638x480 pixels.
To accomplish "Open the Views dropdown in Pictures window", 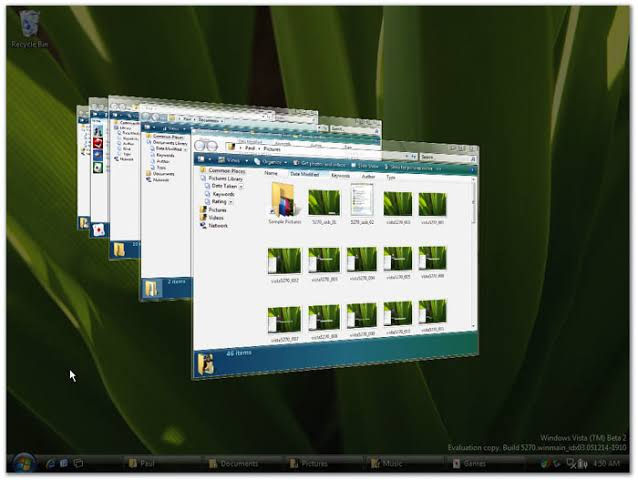I will (232, 160).
